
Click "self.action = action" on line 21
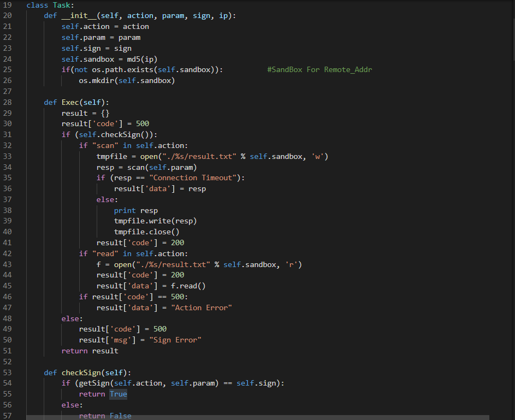pos(105,27)
